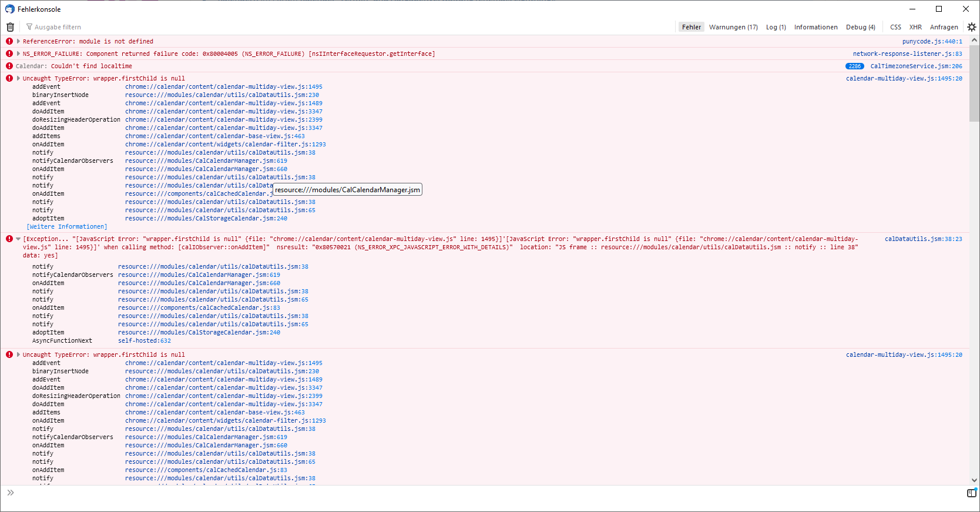
Task: Expand the NS_ERROR_FAILURE message details
Action: [18, 53]
